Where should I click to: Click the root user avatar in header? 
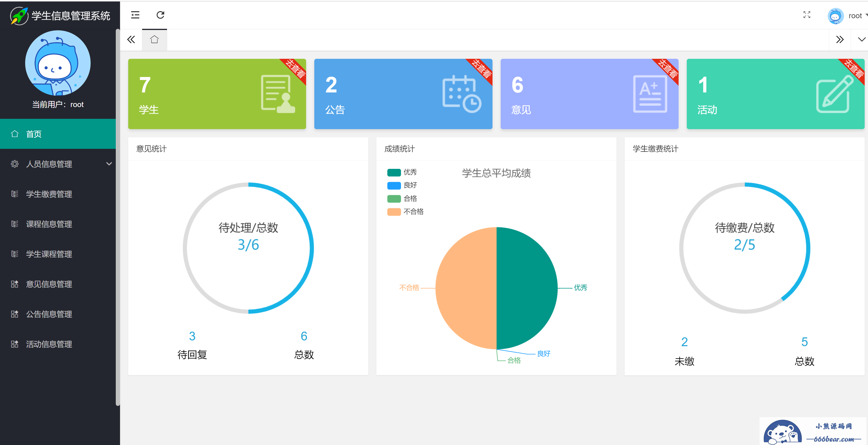pos(835,16)
